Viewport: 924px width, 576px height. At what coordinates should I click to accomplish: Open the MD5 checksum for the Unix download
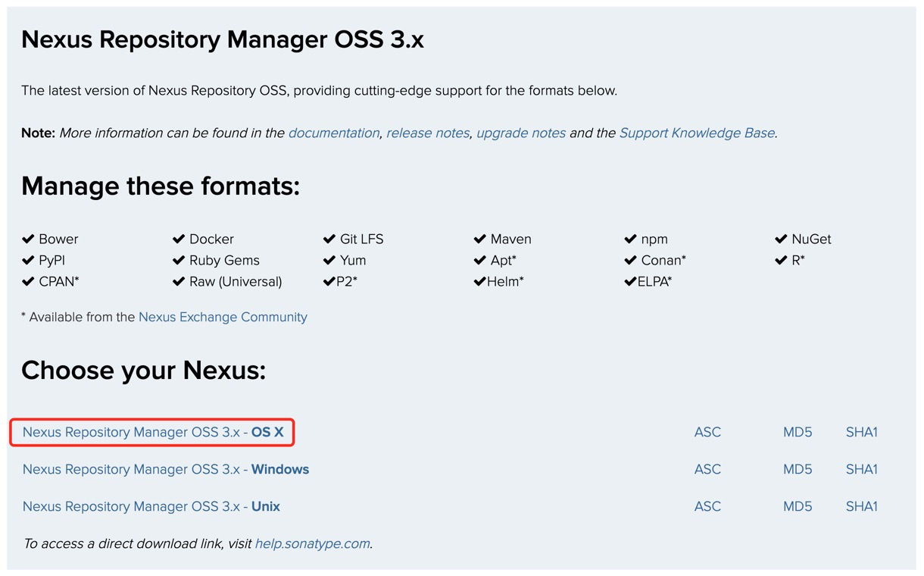[797, 506]
